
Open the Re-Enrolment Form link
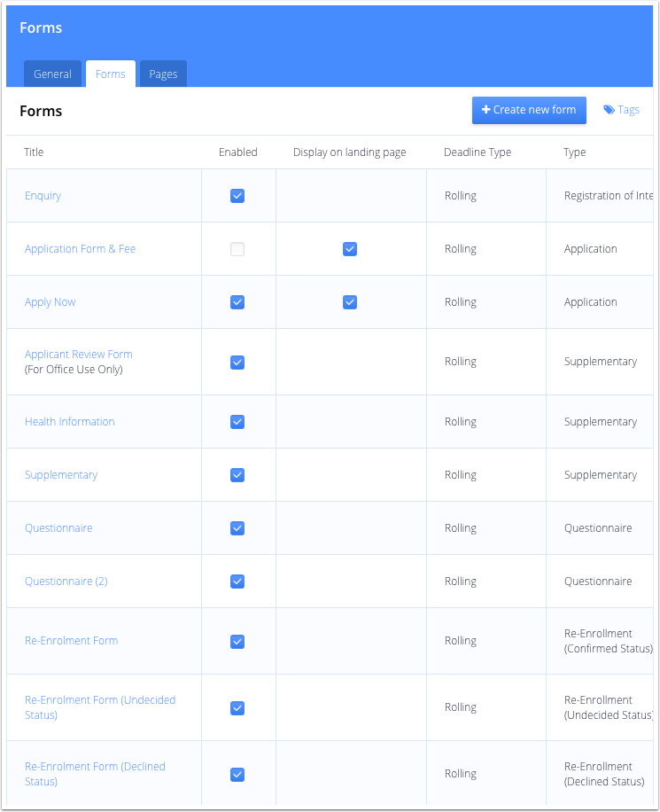click(x=72, y=641)
